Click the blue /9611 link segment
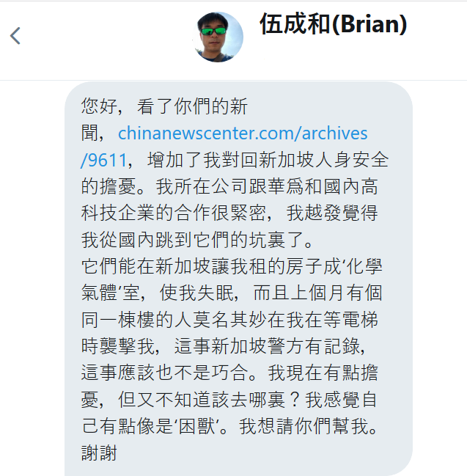Viewport: 467px width, 476px height. click(104, 160)
